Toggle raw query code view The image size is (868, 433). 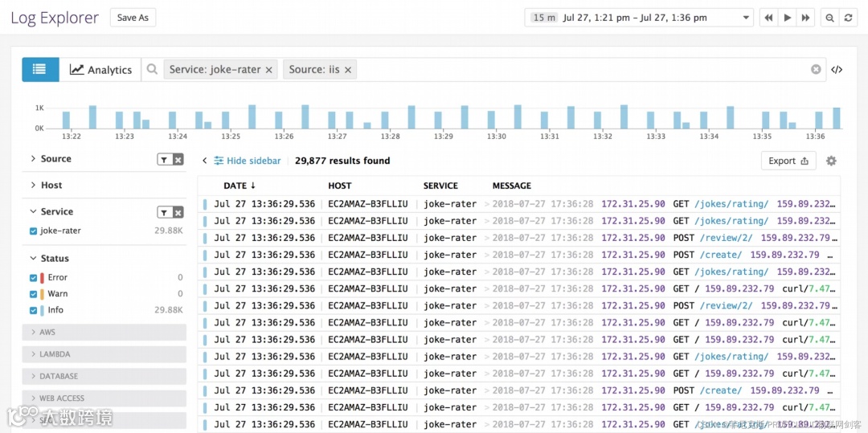[837, 70]
